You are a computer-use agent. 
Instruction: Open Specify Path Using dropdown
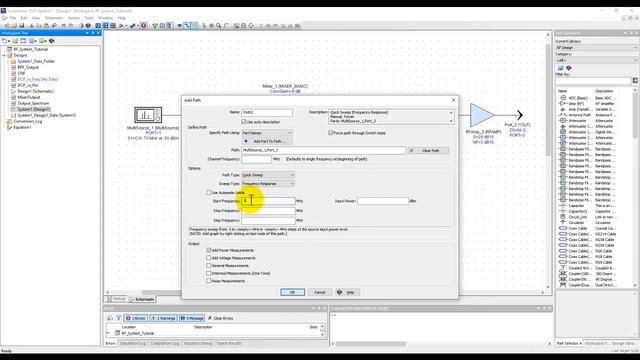click(267, 133)
